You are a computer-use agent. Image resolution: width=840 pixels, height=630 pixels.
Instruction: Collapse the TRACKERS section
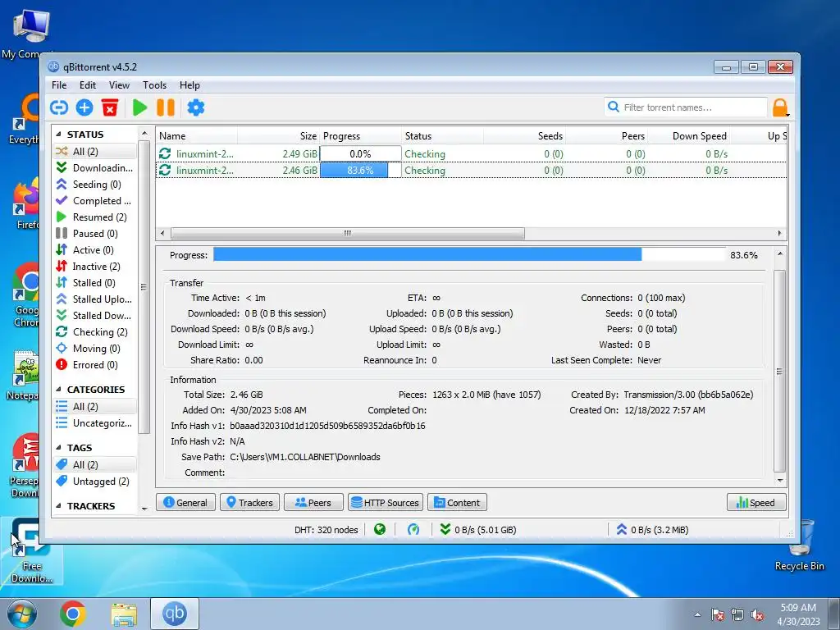click(58, 505)
